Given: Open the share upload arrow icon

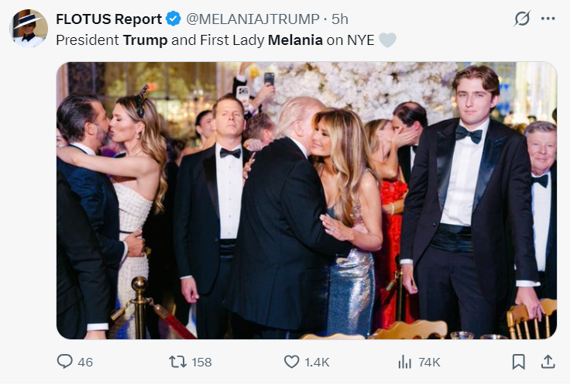Looking at the screenshot, I should (x=548, y=362).
